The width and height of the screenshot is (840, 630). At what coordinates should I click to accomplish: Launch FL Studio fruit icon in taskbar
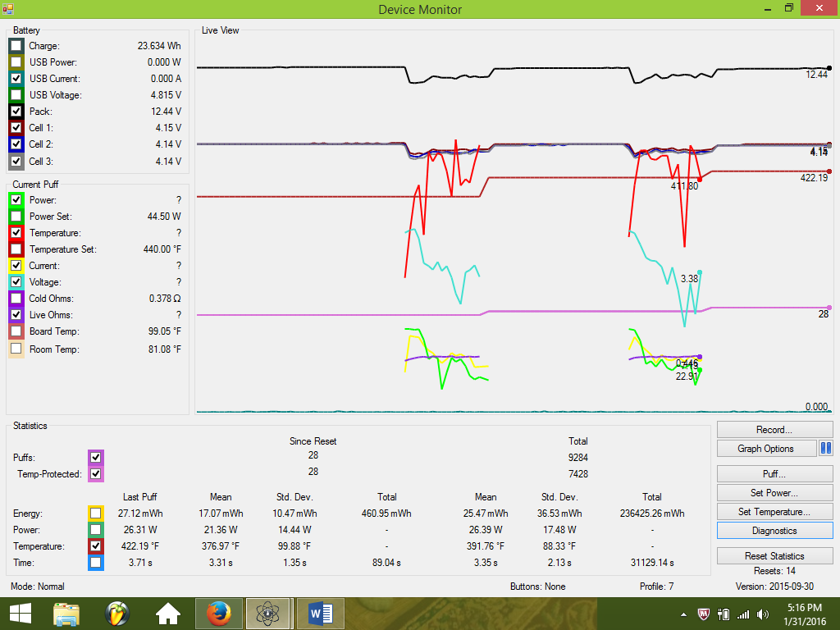point(117,614)
